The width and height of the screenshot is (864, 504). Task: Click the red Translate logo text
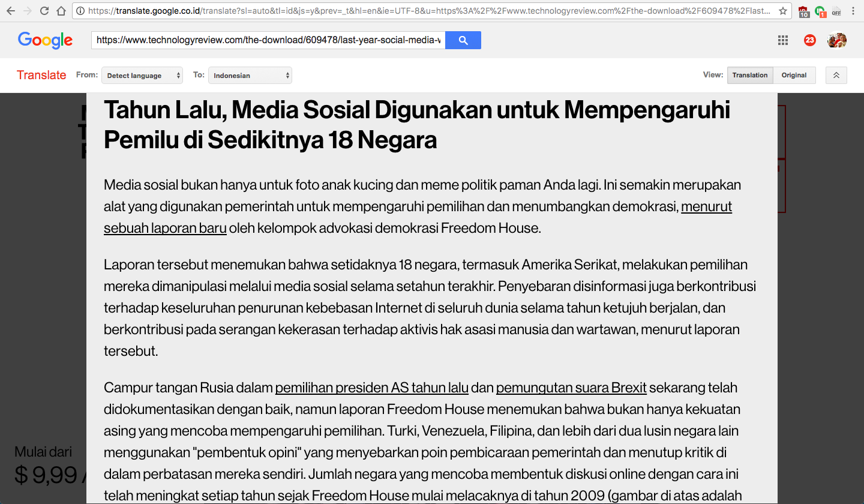click(x=41, y=75)
